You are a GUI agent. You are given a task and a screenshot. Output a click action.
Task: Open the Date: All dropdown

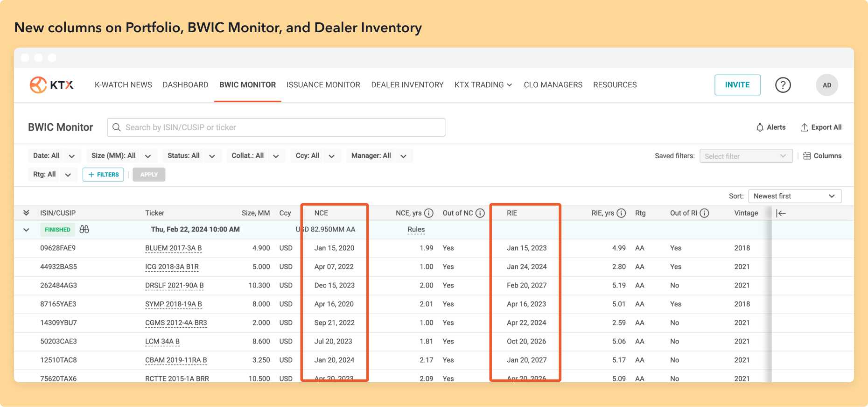pyautogui.click(x=54, y=156)
